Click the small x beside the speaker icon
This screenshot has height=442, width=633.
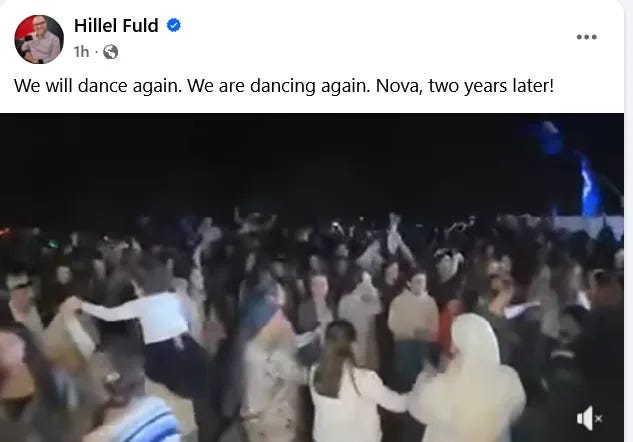point(598,419)
